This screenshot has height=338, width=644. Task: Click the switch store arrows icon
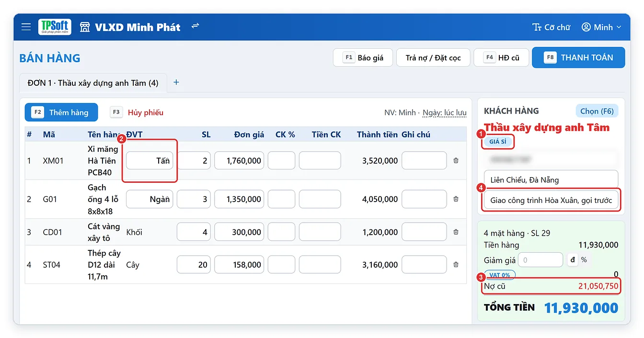click(x=195, y=26)
